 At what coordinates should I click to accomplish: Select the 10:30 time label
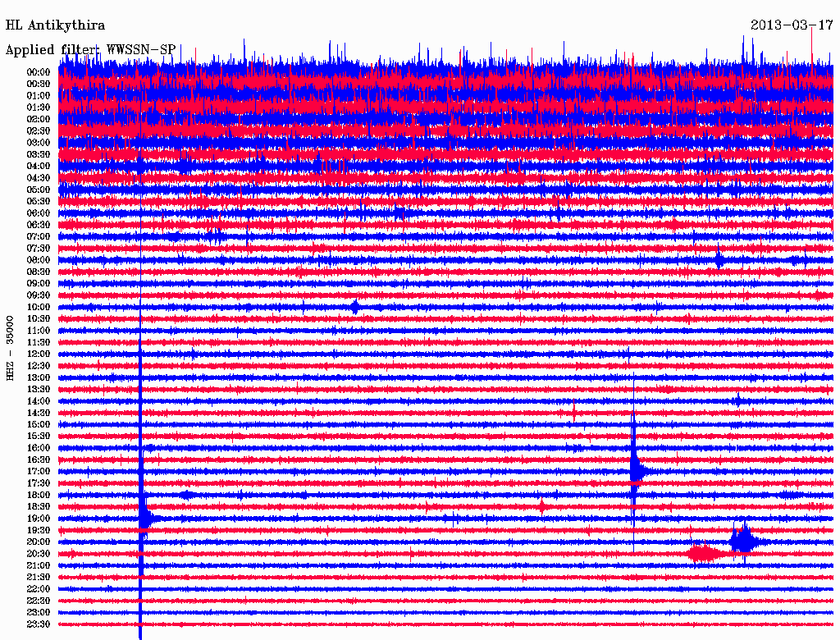(x=39, y=319)
